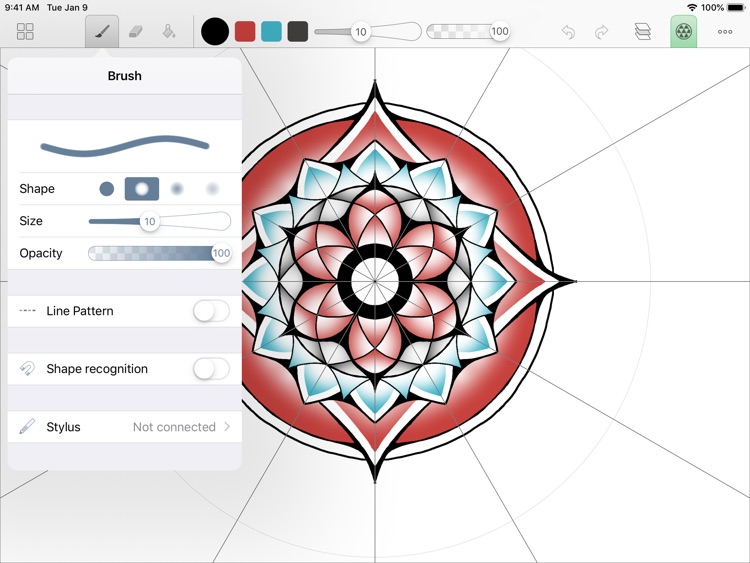This screenshot has width=750, height=563.
Task: Open Stylus connection settings
Action: [x=125, y=427]
